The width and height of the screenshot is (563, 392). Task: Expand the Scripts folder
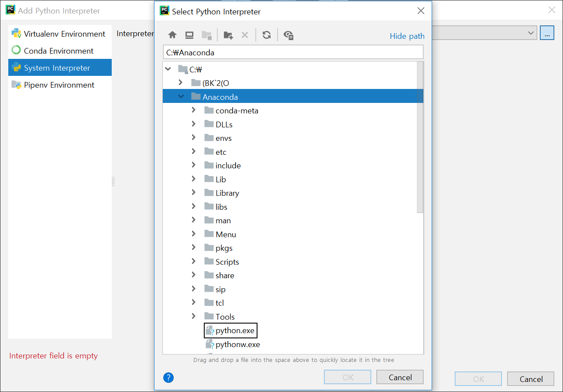coord(193,262)
